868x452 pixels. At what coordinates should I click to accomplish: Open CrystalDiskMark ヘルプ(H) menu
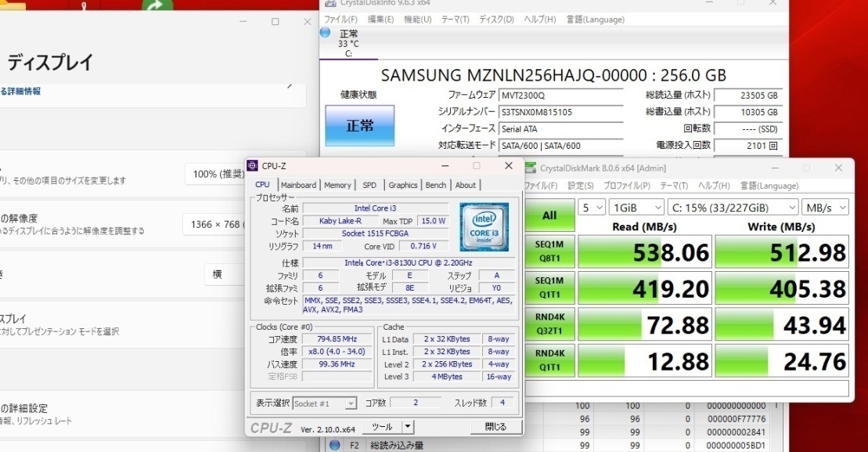tap(714, 186)
